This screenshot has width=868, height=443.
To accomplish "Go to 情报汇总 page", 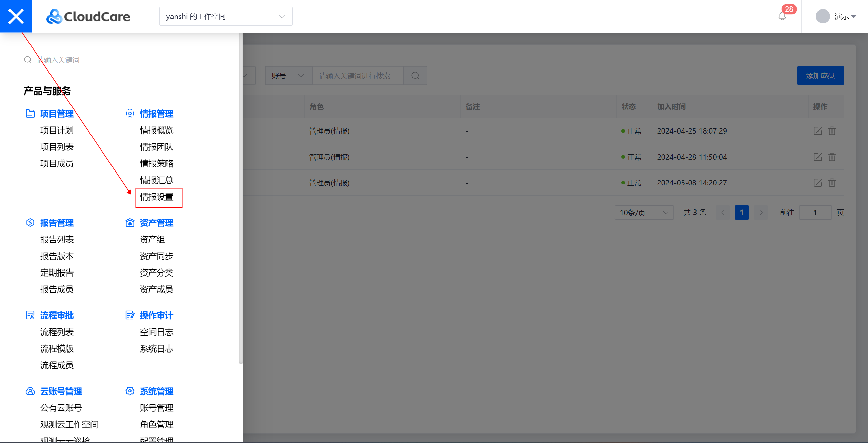I will coord(157,180).
